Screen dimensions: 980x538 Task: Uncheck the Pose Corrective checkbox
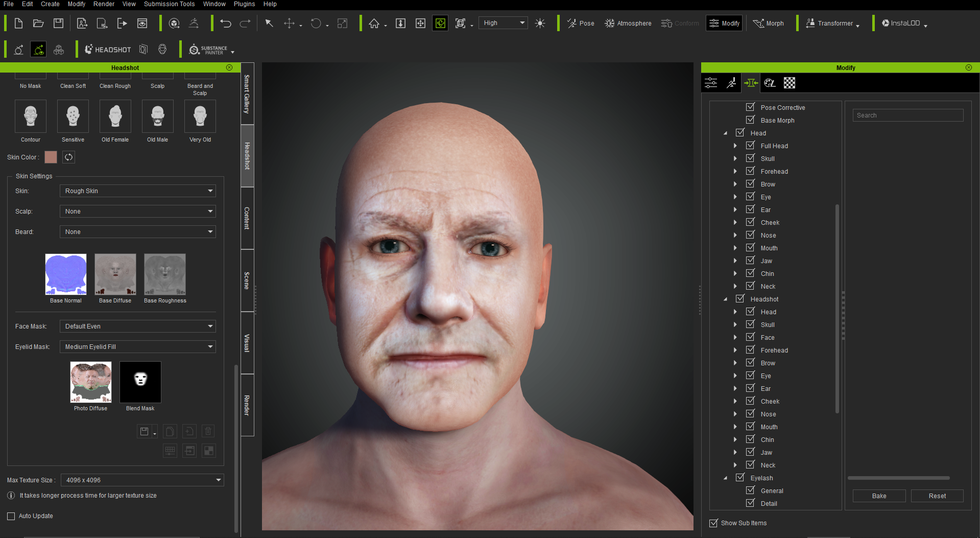pos(750,107)
